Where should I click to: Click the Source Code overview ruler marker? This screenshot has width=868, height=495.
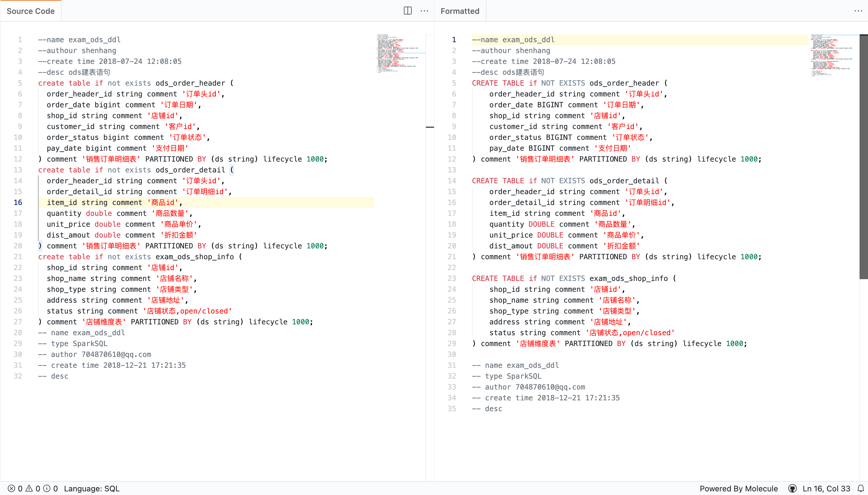(x=429, y=127)
